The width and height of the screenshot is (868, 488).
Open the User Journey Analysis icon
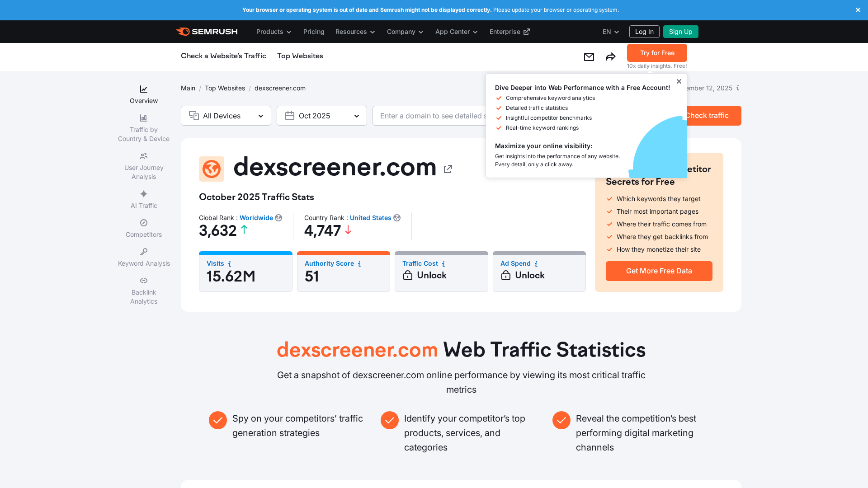point(144,156)
